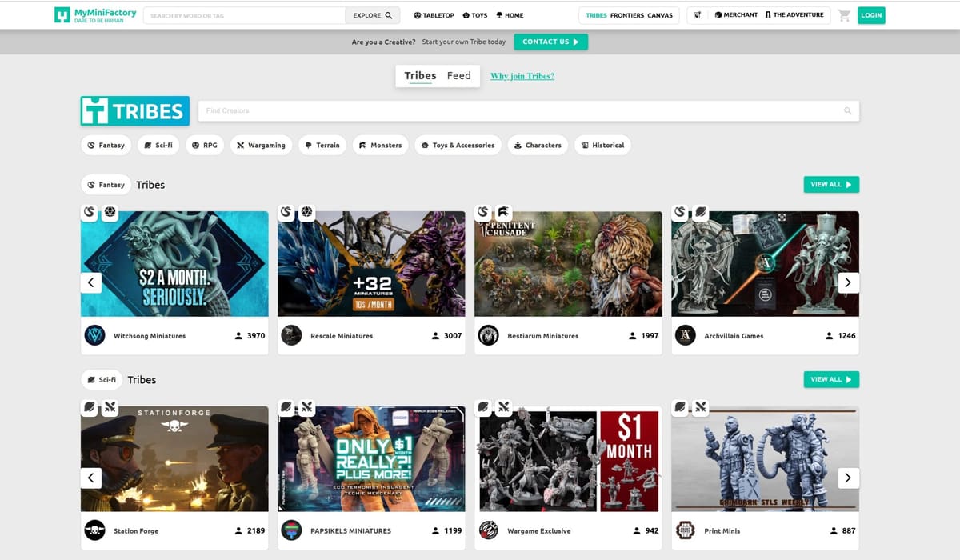View all Sci-fi tribes
Image resolution: width=960 pixels, height=560 pixels.
click(x=831, y=379)
